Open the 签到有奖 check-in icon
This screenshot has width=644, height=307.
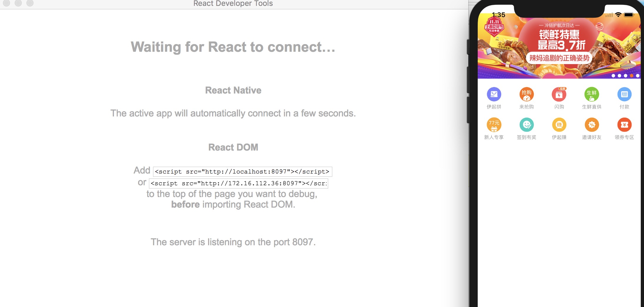pos(526,125)
